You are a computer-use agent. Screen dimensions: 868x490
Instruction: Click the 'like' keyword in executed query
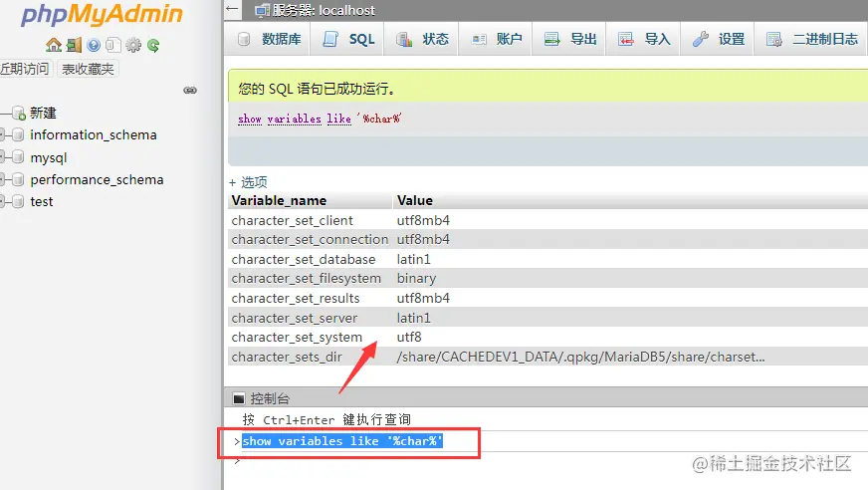click(x=338, y=119)
